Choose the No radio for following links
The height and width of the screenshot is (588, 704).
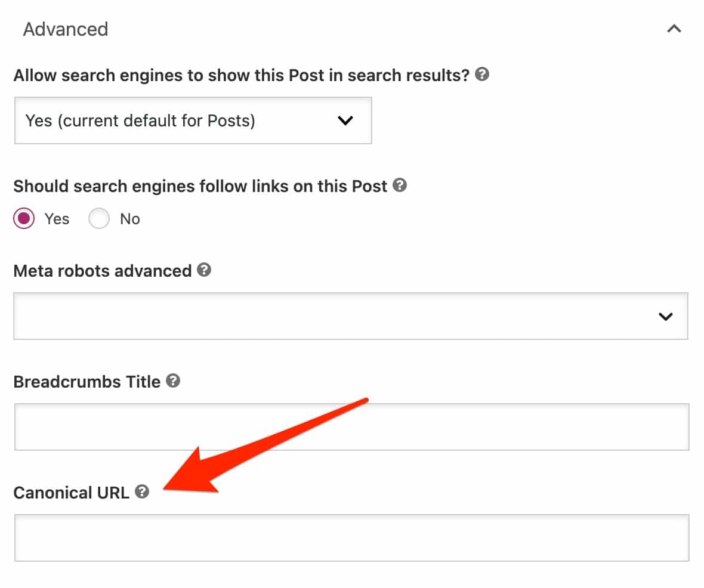pos(99,218)
